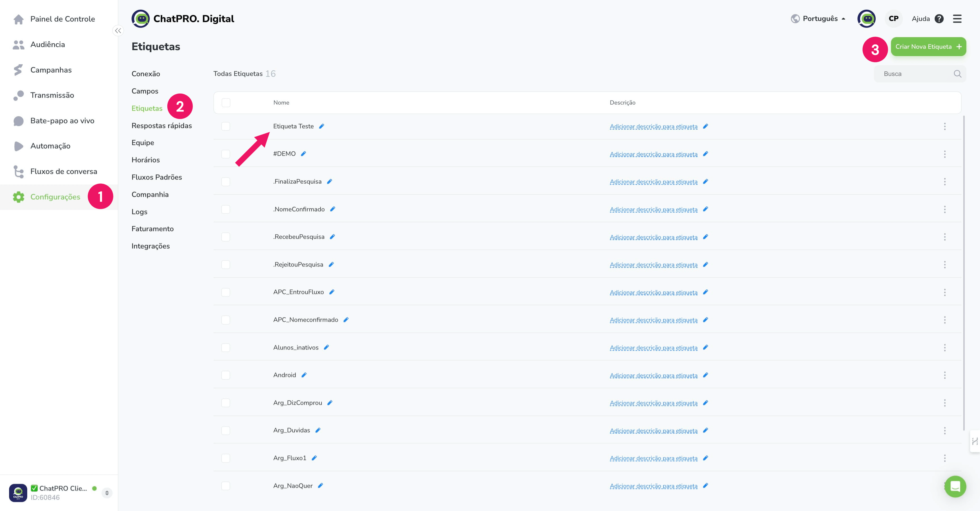This screenshot has width=980, height=511.
Task: Open Automação play-shaped icon
Action: click(x=18, y=146)
